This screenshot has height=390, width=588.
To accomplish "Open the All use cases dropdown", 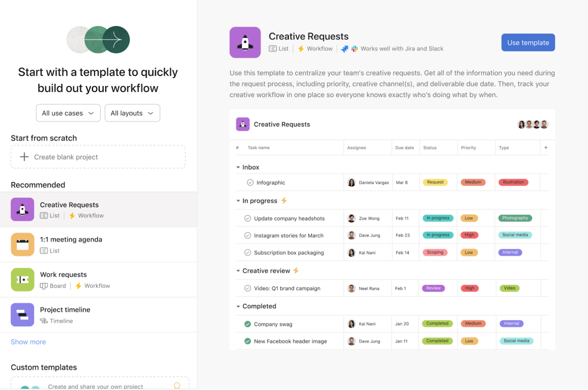I will pyautogui.click(x=69, y=113).
